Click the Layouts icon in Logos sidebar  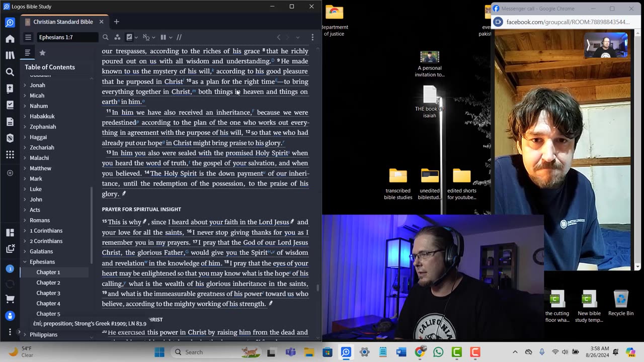point(10,232)
